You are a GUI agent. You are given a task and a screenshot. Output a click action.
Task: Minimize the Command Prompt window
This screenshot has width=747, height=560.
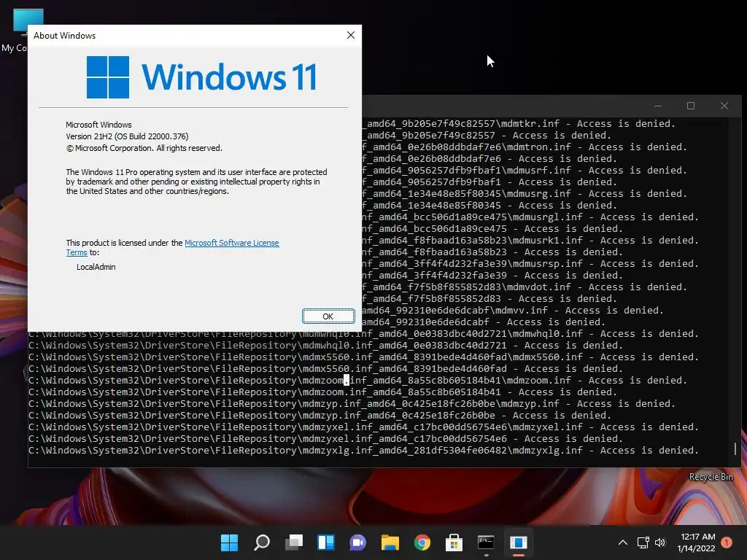pyautogui.click(x=658, y=106)
